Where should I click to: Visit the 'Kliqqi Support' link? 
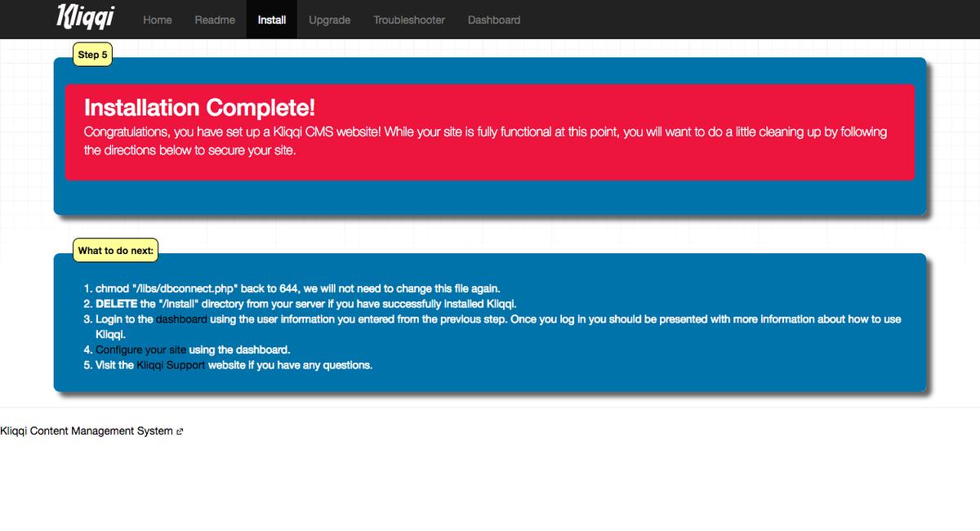point(171,365)
